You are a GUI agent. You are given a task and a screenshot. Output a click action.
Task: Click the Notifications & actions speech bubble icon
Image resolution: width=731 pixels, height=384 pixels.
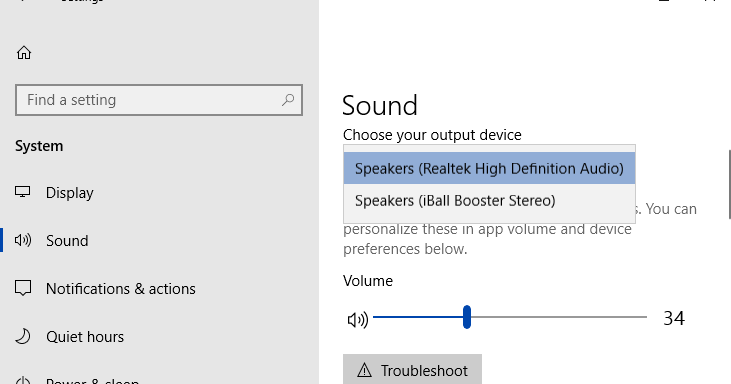[23, 288]
